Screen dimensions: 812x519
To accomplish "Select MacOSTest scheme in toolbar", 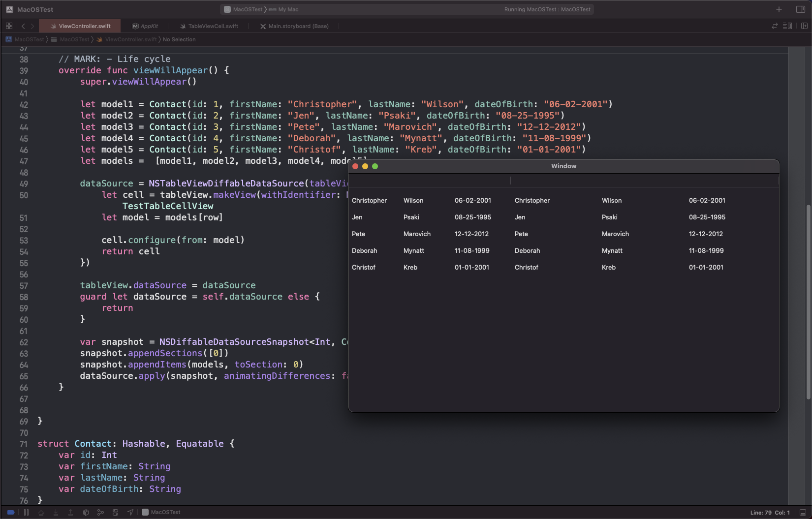I will pyautogui.click(x=243, y=9).
